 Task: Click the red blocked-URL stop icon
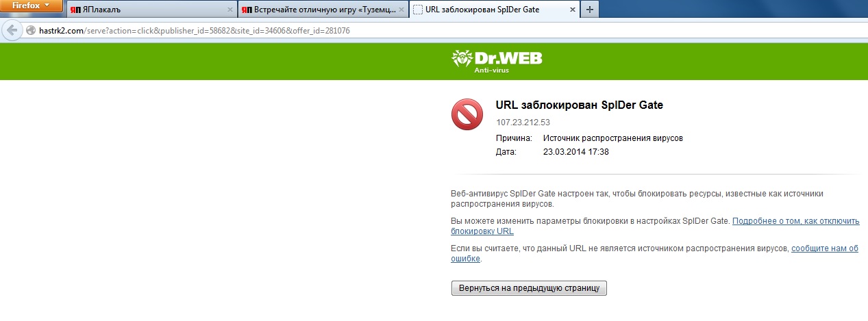(x=467, y=114)
